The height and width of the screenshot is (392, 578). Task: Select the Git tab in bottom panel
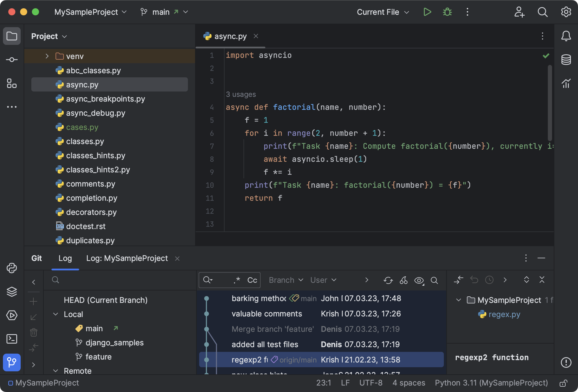click(36, 258)
